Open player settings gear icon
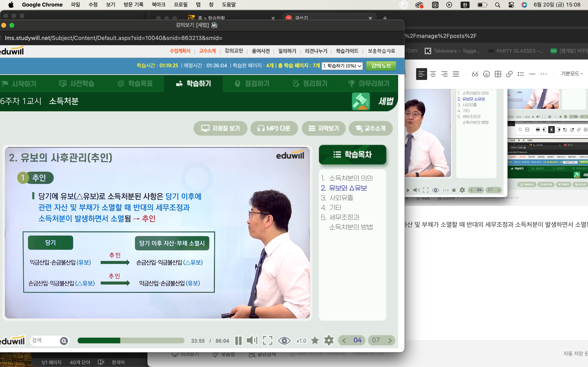Viewport: 588px width, 367px height. (x=329, y=340)
